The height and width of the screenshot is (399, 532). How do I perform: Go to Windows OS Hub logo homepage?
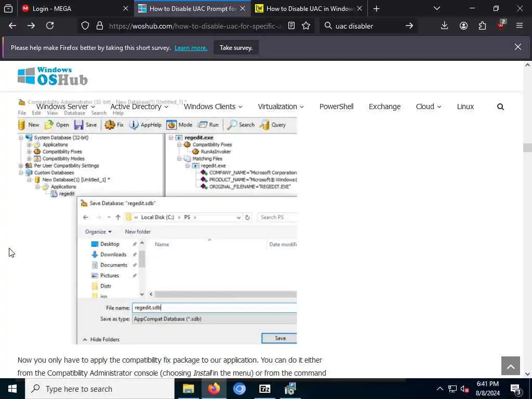point(52,76)
